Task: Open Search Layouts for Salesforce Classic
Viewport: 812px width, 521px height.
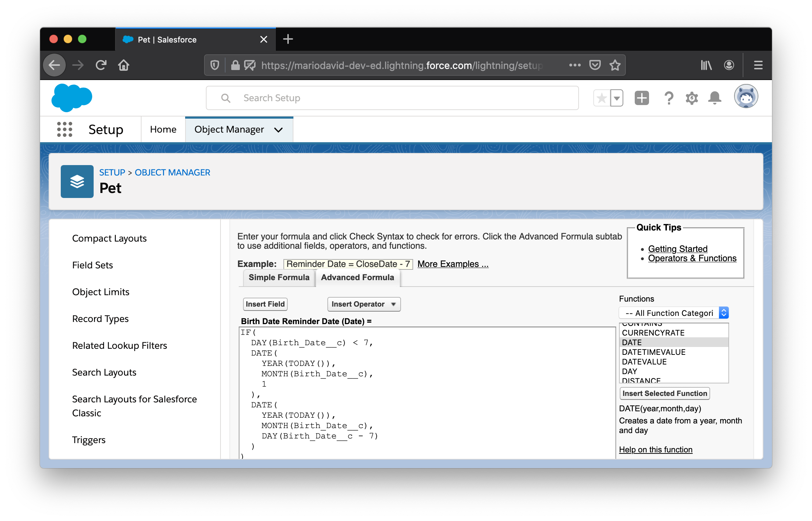Action: [x=134, y=406]
